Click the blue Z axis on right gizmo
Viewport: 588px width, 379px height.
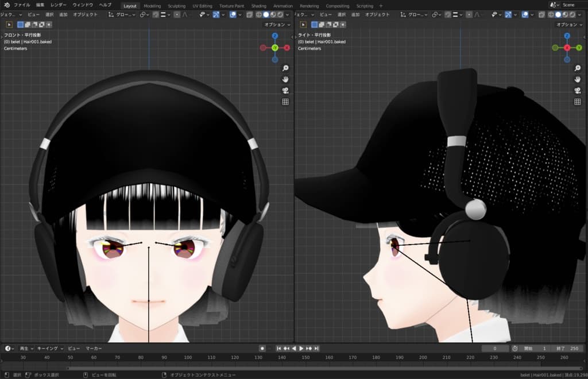[x=567, y=36]
